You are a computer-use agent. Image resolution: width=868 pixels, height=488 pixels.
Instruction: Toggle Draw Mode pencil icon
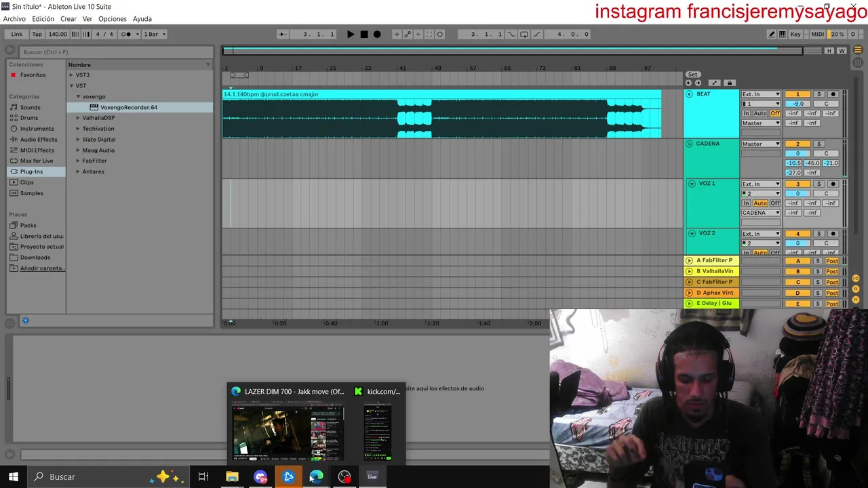pyautogui.click(x=772, y=35)
